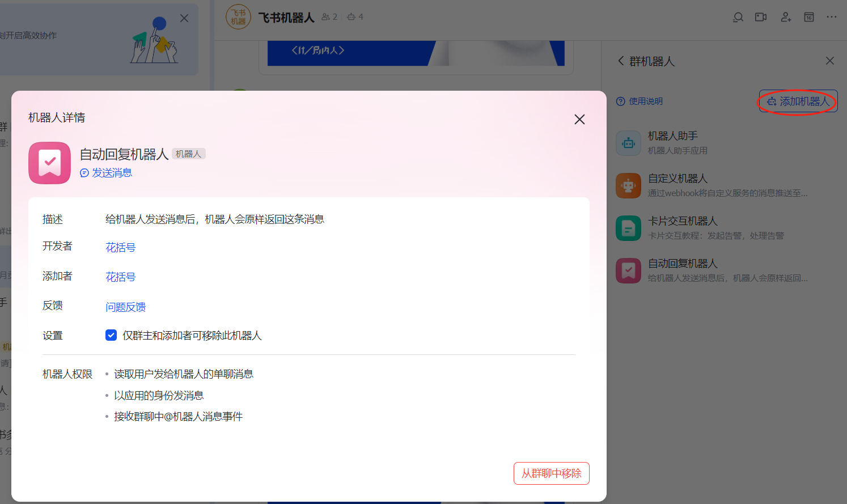Screen dimensions: 847x504
Task: Click the bot count indicator in header
Action: (x=355, y=17)
